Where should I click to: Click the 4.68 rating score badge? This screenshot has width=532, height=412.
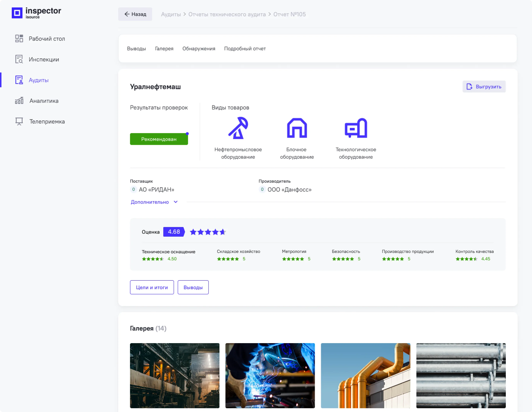[174, 232]
